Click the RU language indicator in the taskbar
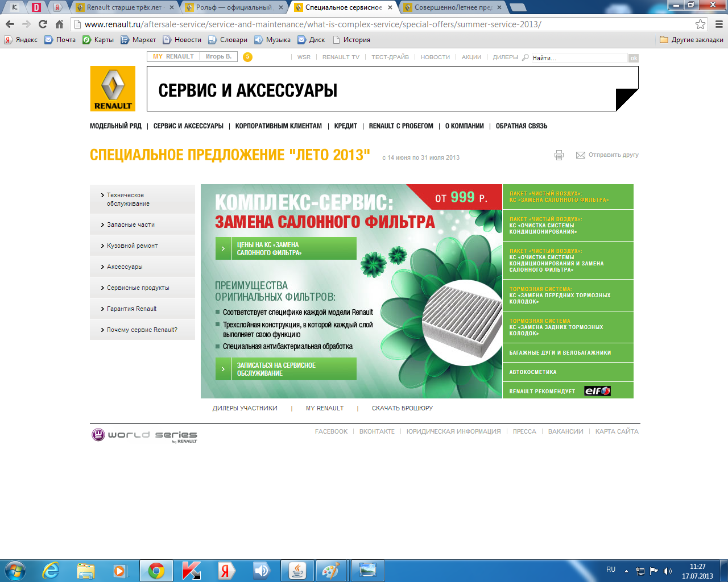The image size is (728, 582). 611,569
